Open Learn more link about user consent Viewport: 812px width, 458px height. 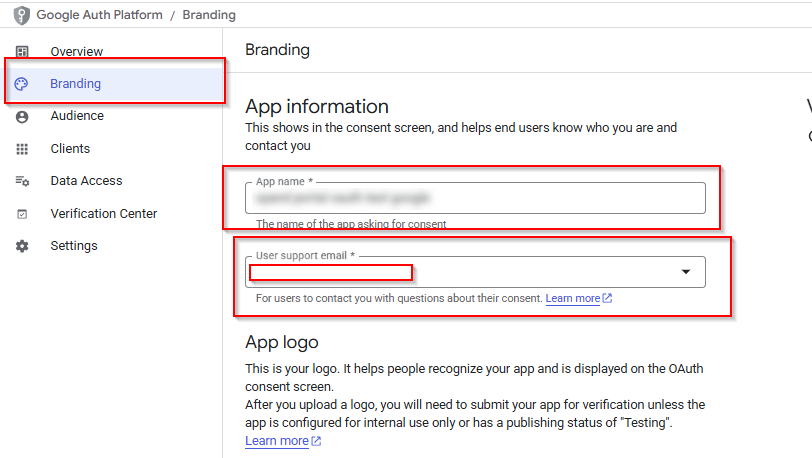tap(573, 298)
